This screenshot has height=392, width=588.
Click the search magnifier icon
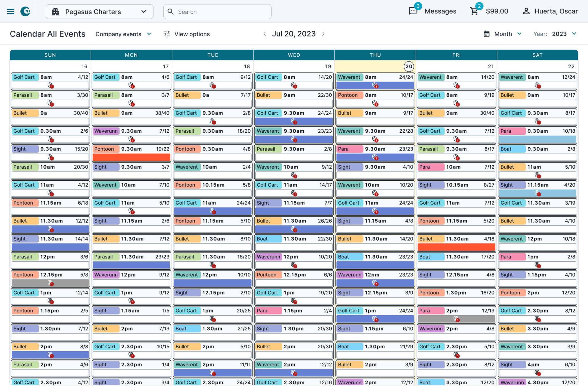pyautogui.click(x=171, y=11)
